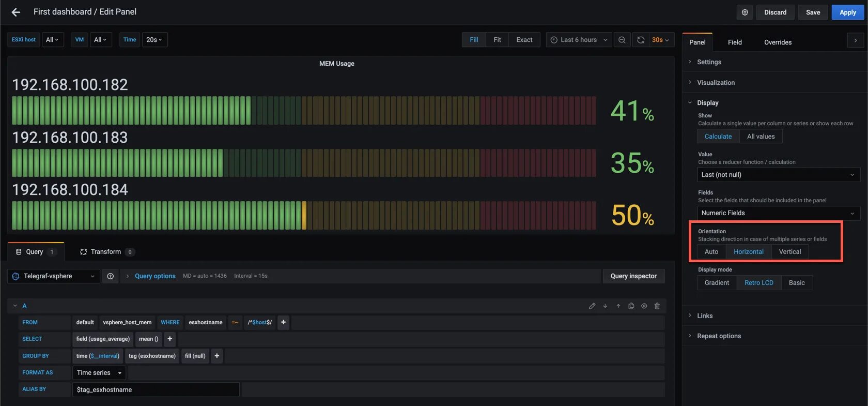The height and width of the screenshot is (406, 868).
Task: Open the Transform tab
Action: tap(107, 252)
